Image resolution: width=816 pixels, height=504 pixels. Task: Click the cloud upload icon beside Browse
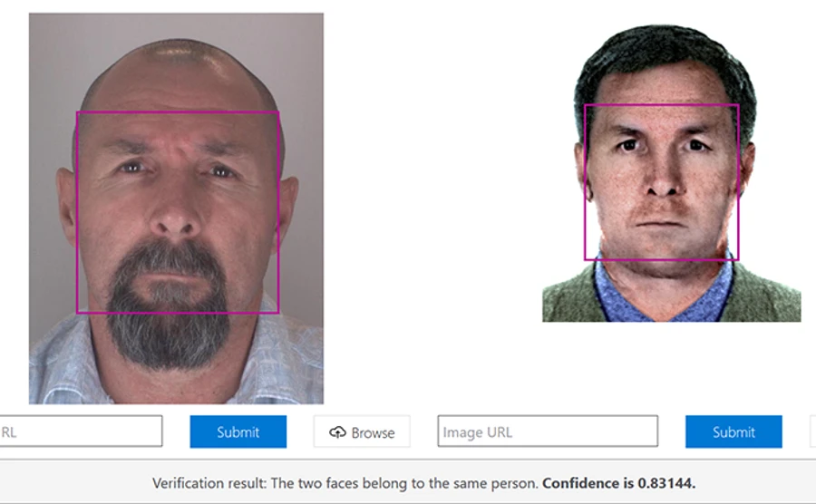coord(337,432)
